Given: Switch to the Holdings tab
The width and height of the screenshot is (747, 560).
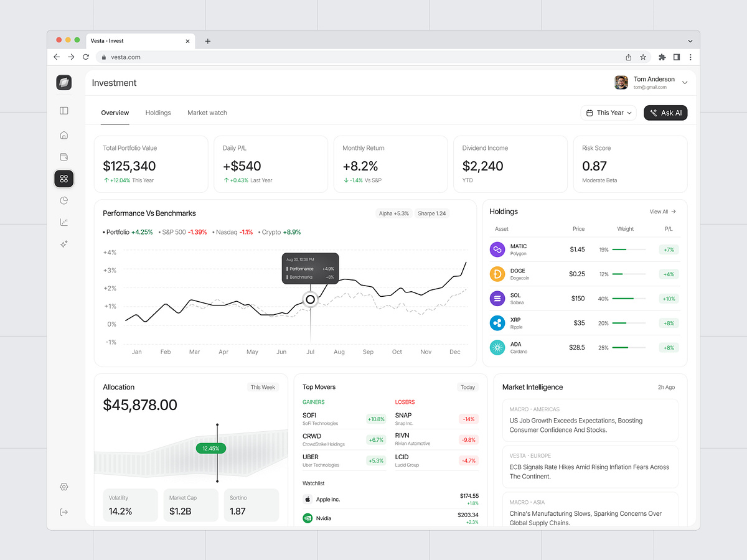Looking at the screenshot, I should (x=158, y=113).
